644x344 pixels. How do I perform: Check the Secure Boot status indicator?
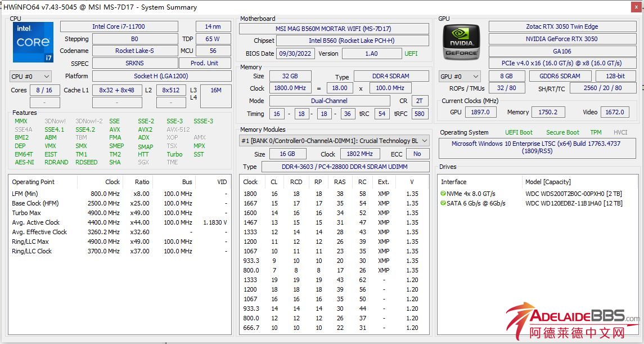click(x=563, y=132)
